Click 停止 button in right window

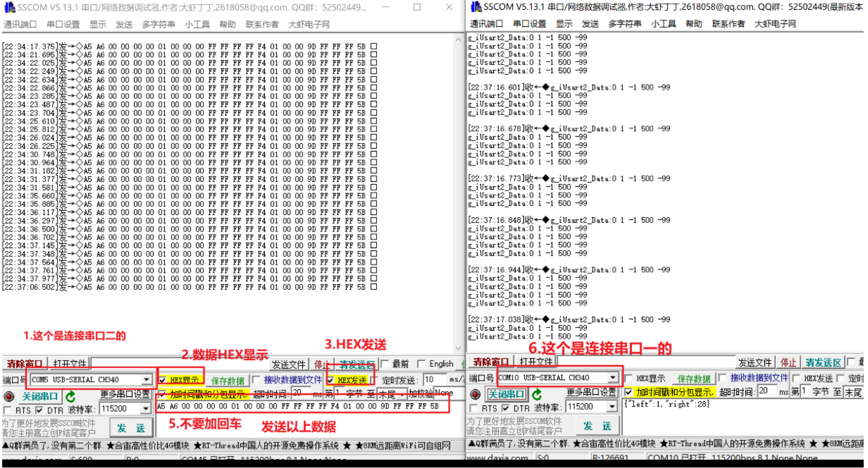tap(788, 362)
